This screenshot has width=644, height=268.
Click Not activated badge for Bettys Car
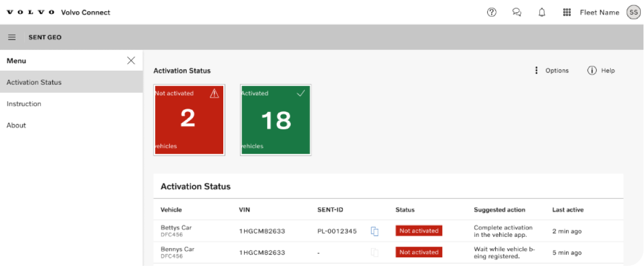pyautogui.click(x=419, y=230)
